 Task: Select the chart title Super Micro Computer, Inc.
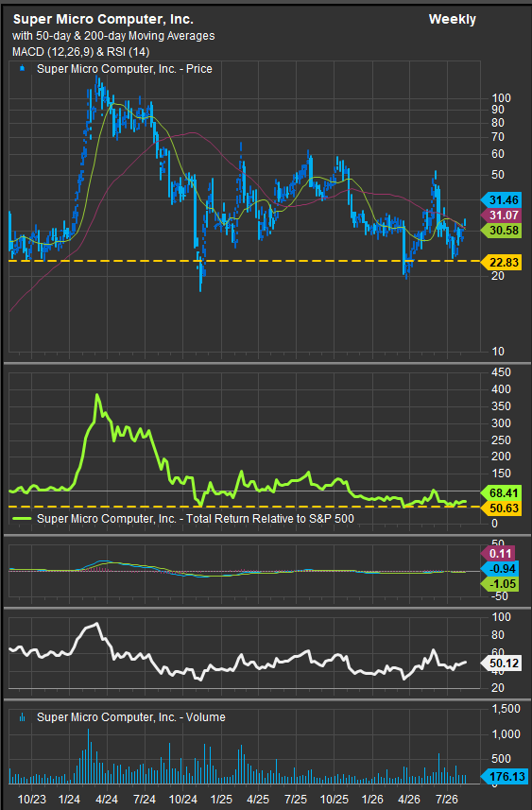click(x=103, y=20)
